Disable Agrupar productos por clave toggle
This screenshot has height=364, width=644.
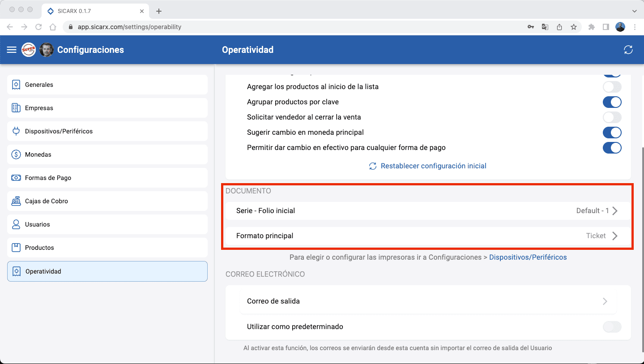tap(612, 102)
